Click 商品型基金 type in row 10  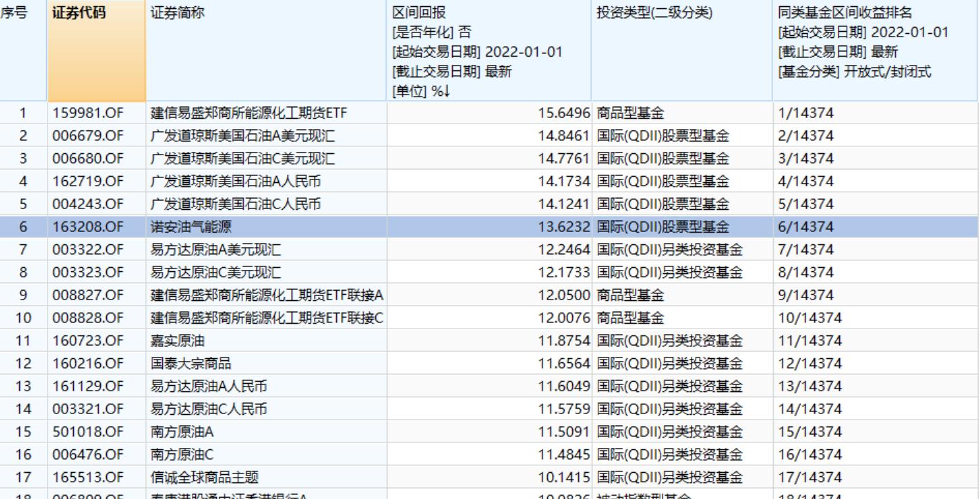coord(630,318)
